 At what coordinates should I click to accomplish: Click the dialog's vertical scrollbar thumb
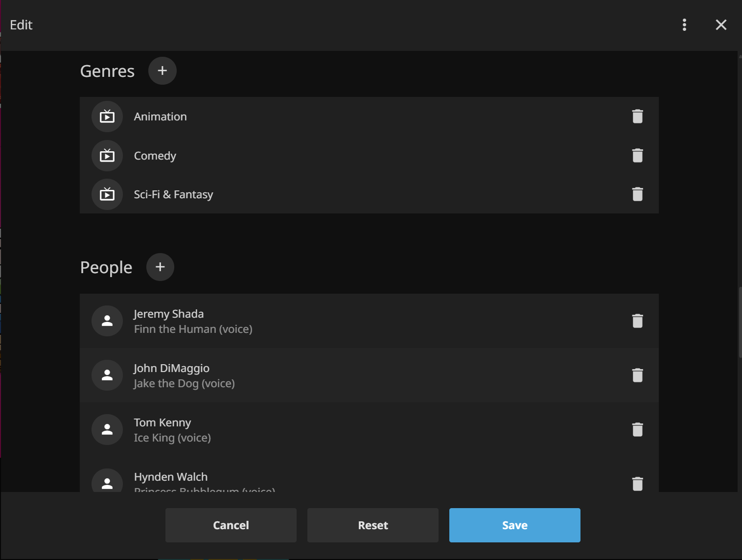pyautogui.click(x=740, y=322)
